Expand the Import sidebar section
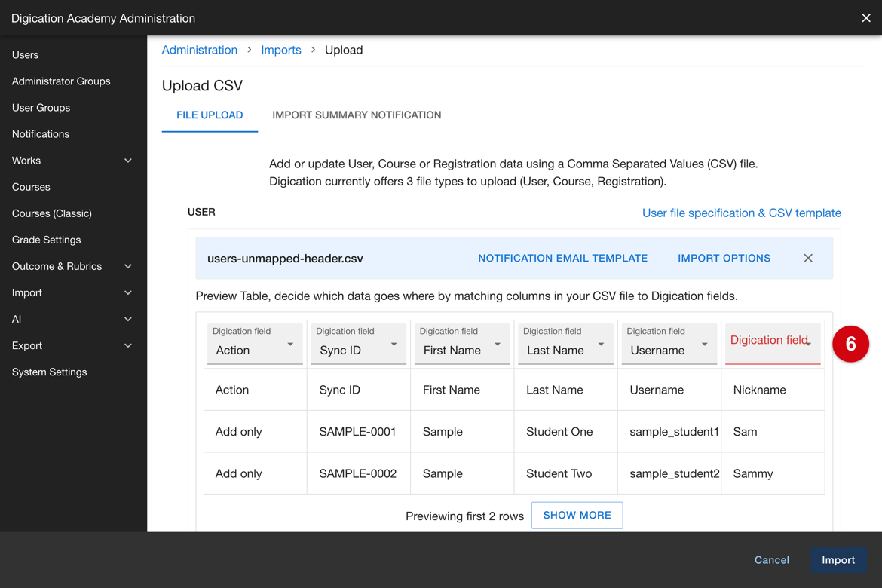Image resolution: width=882 pixels, height=588 pixels. pyautogui.click(x=127, y=292)
